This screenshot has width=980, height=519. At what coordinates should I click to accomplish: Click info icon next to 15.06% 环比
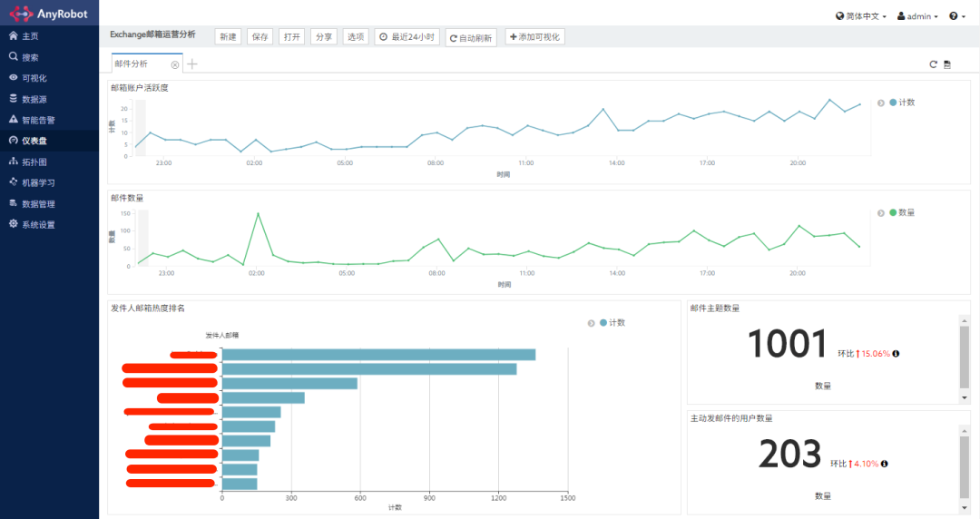tap(896, 354)
